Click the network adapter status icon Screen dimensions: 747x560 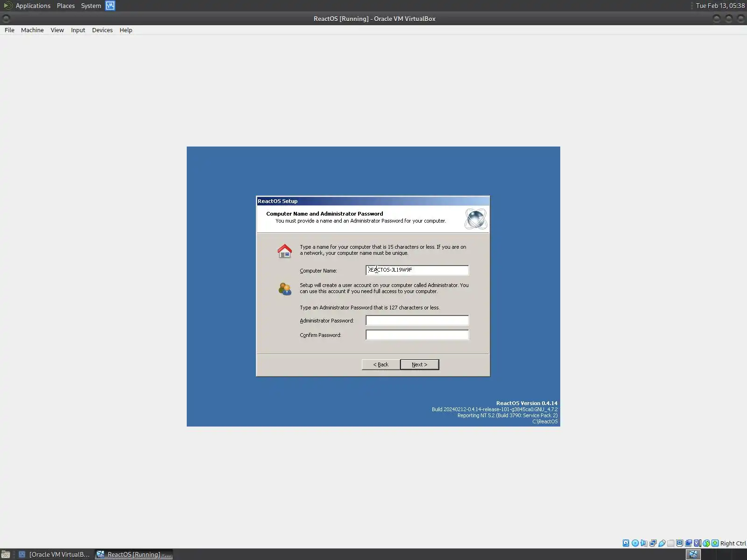[653, 543]
